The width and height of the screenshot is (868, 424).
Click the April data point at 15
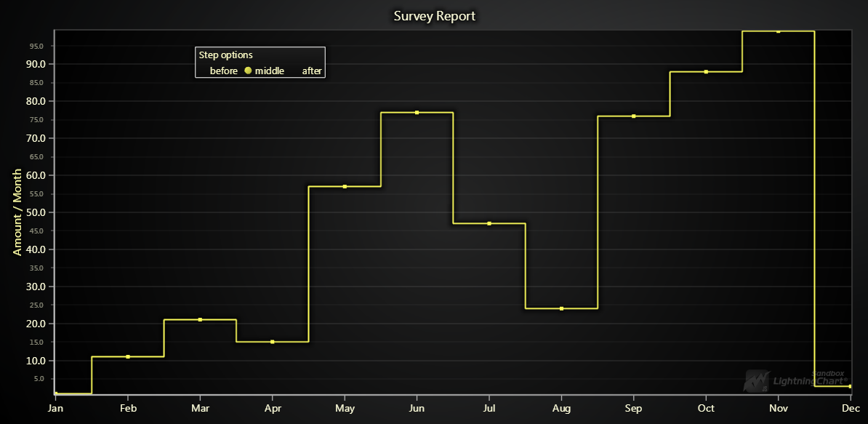tap(273, 342)
